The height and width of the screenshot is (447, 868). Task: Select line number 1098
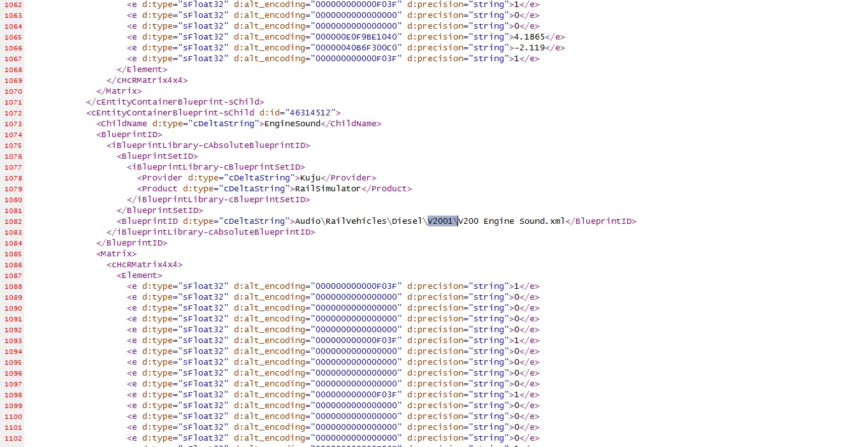[13, 395]
